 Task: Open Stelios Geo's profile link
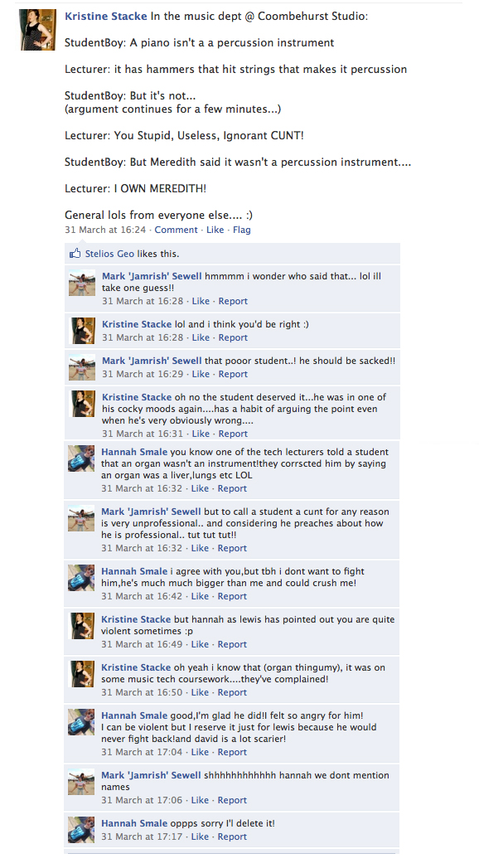(109, 254)
